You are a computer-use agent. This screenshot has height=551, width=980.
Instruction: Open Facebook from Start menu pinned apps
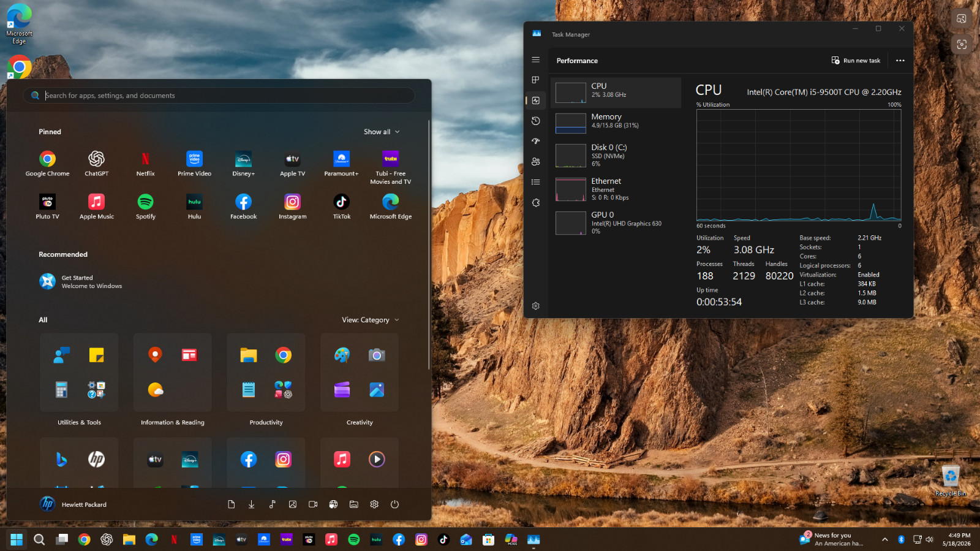click(243, 207)
